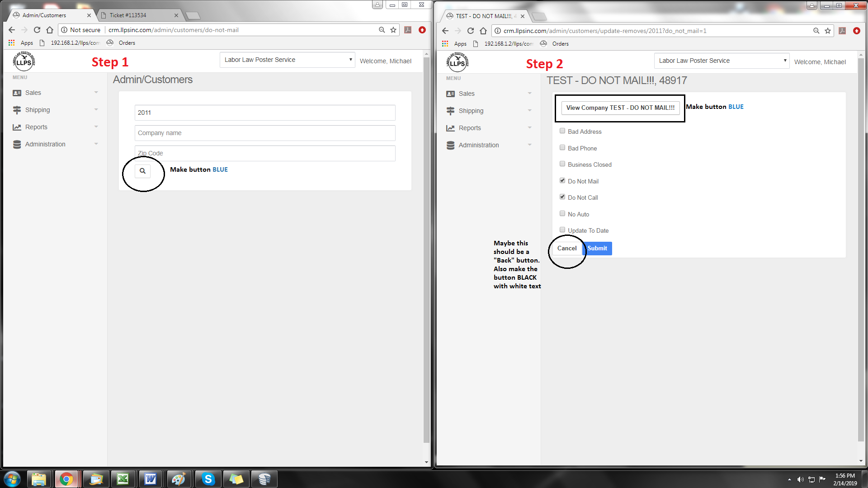This screenshot has width=868, height=488.
Task: Uncheck the Do Not Mail checkbox
Action: pos(562,181)
